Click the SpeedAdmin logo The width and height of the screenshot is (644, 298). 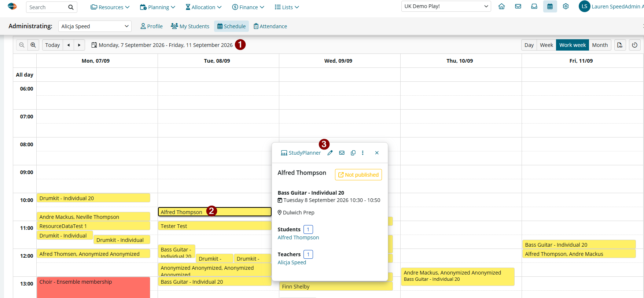click(x=12, y=6)
